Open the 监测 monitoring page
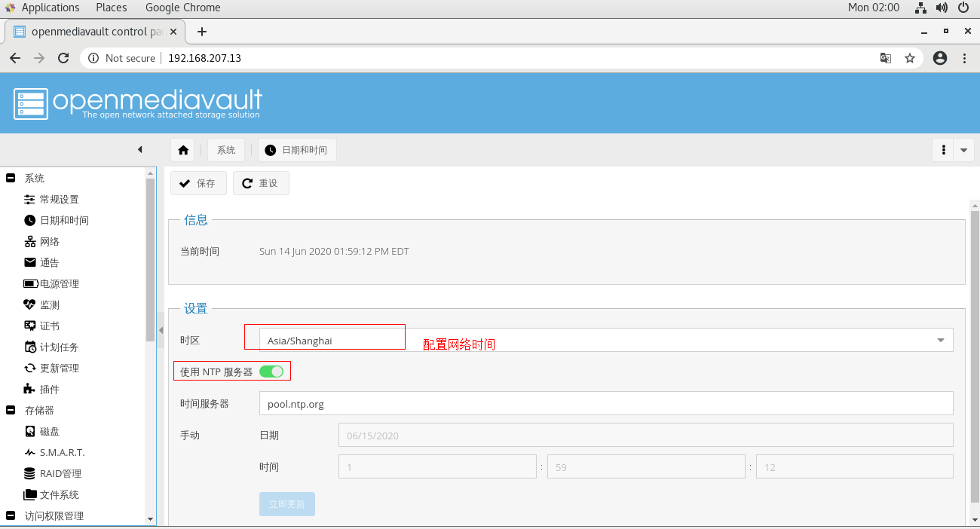Viewport: 980px width, 529px height. point(50,305)
